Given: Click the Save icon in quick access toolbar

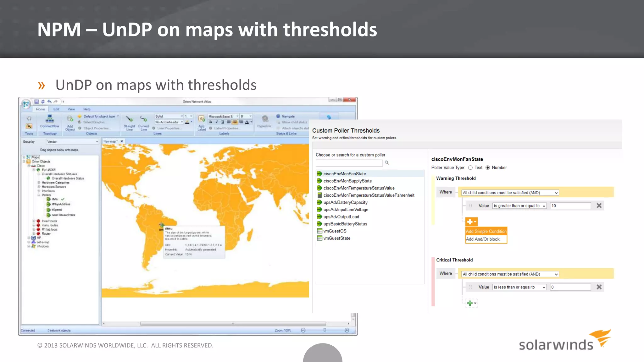Looking at the screenshot, I should (36, 101).
